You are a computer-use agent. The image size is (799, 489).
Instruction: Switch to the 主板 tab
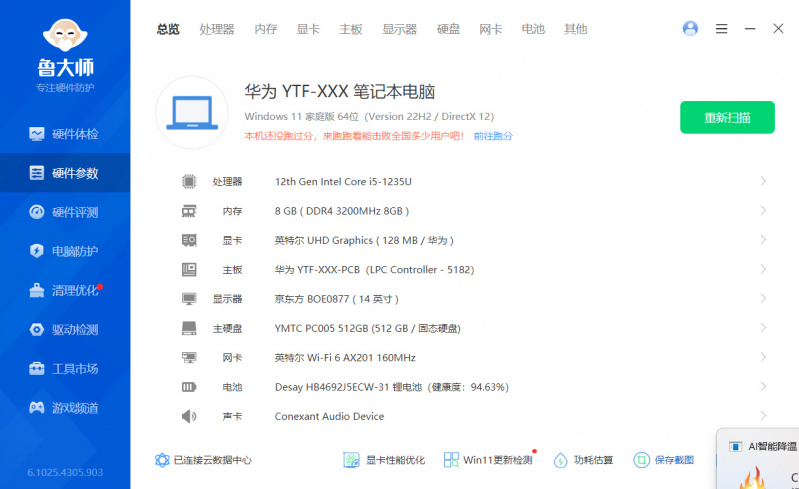tap(351, 29)
